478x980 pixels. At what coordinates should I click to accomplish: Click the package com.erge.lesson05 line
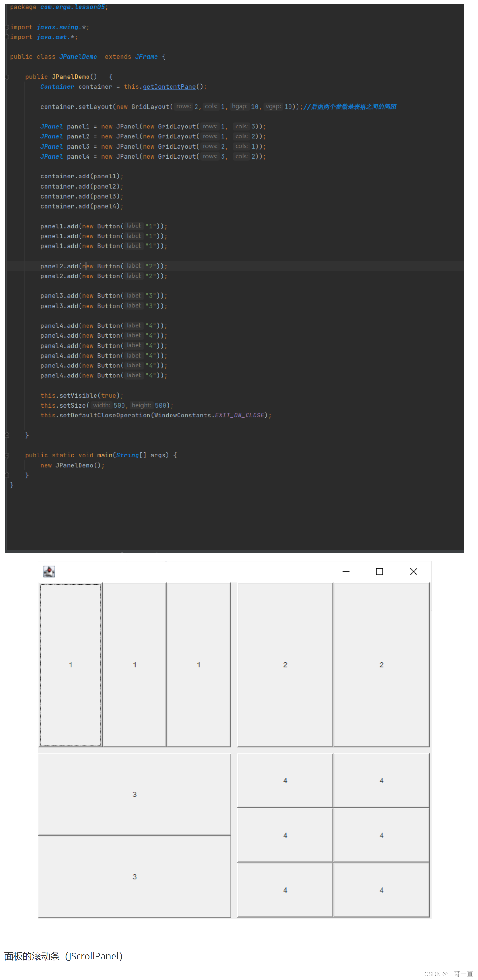(x=59, y=7)
